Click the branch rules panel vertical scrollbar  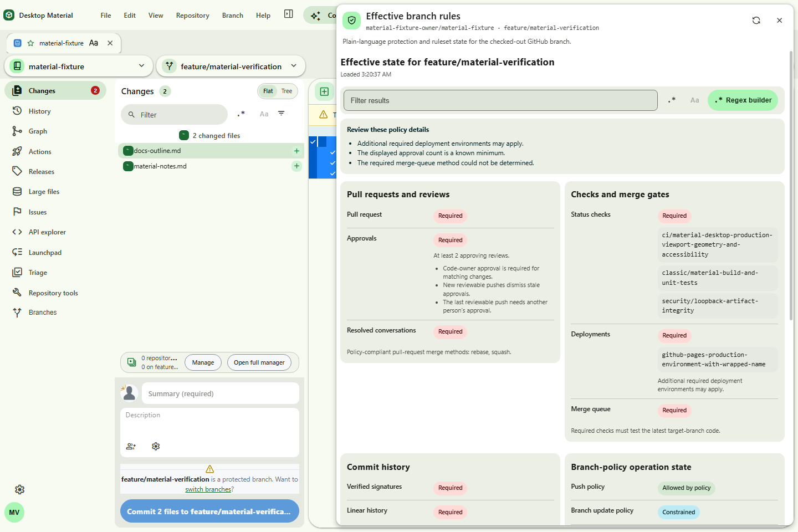[791, 186]
